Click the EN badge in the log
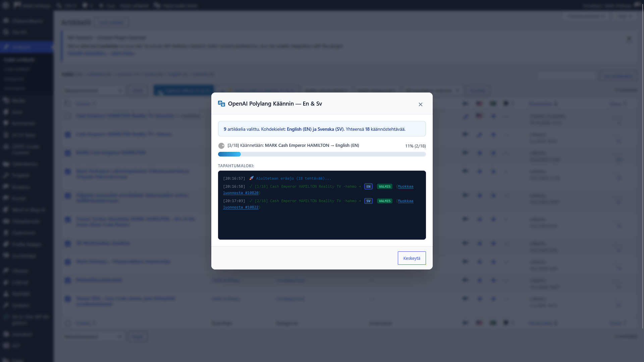 (368, 187)
